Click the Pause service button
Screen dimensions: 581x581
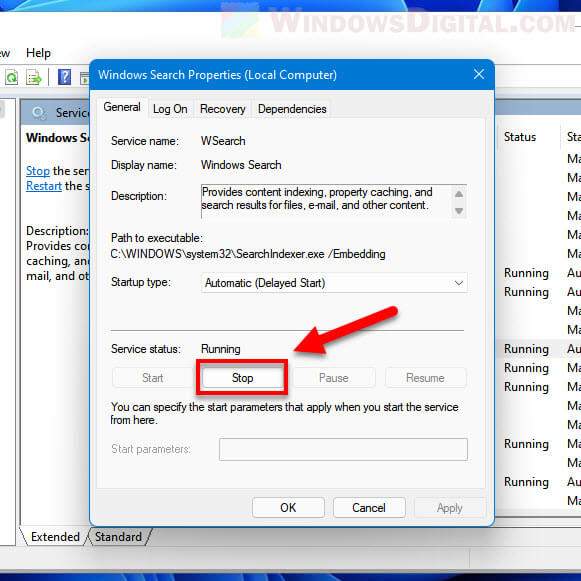tap(333, 378)
